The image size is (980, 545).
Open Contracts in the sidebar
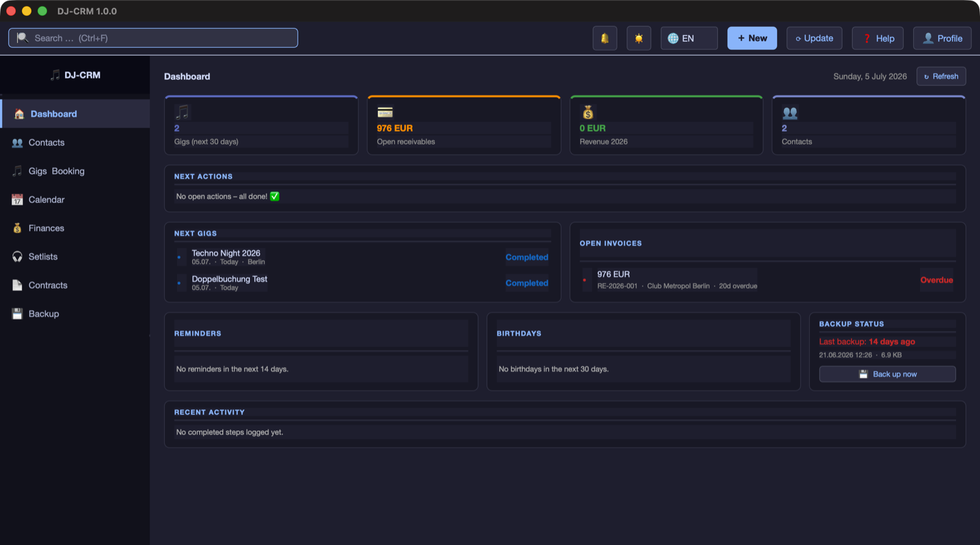coord(75,285)
